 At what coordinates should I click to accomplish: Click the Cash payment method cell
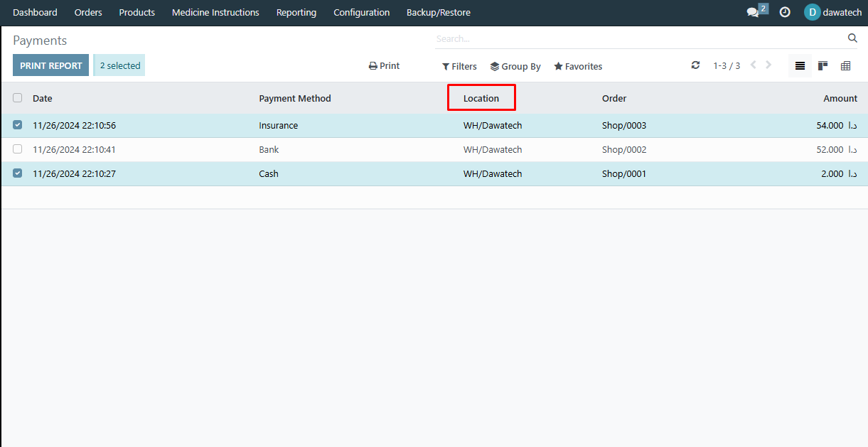[x=269, y=173]
